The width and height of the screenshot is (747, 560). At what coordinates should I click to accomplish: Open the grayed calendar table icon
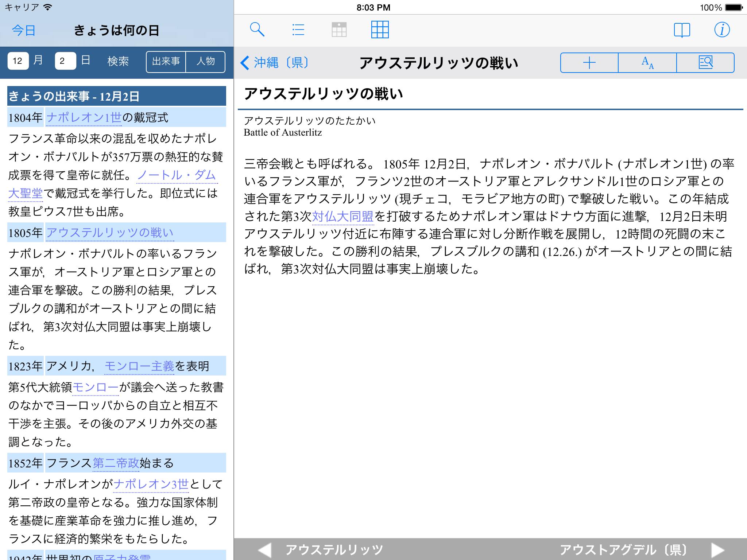[x=339, y=30]
